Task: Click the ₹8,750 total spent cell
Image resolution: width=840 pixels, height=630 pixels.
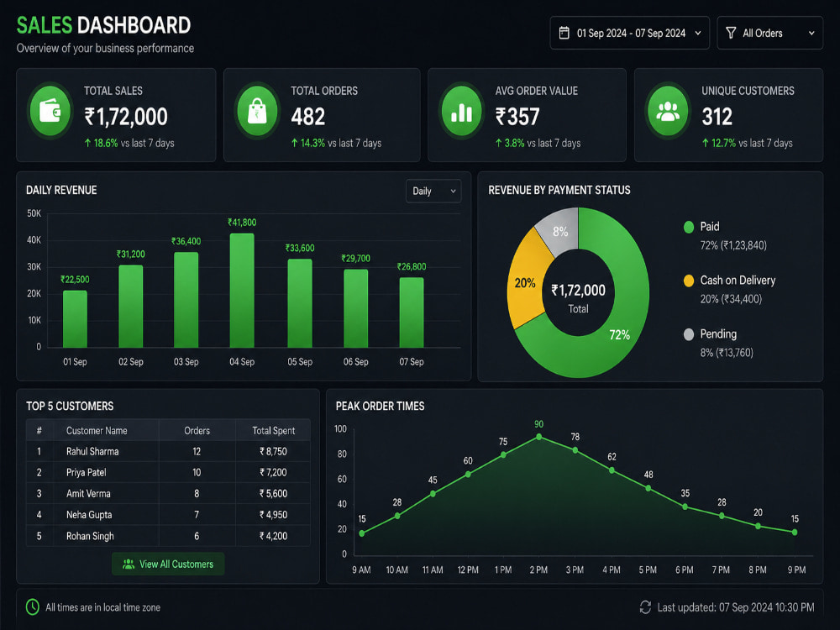Action: (273, 451)
